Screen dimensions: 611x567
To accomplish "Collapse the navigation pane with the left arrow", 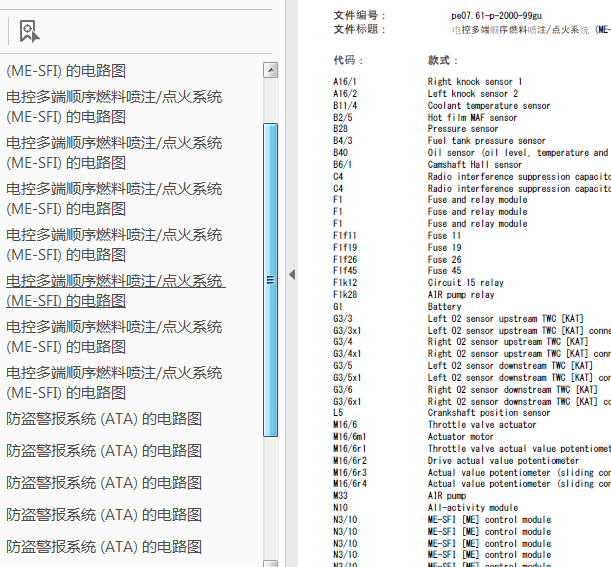I will click(x=292, y=275).
